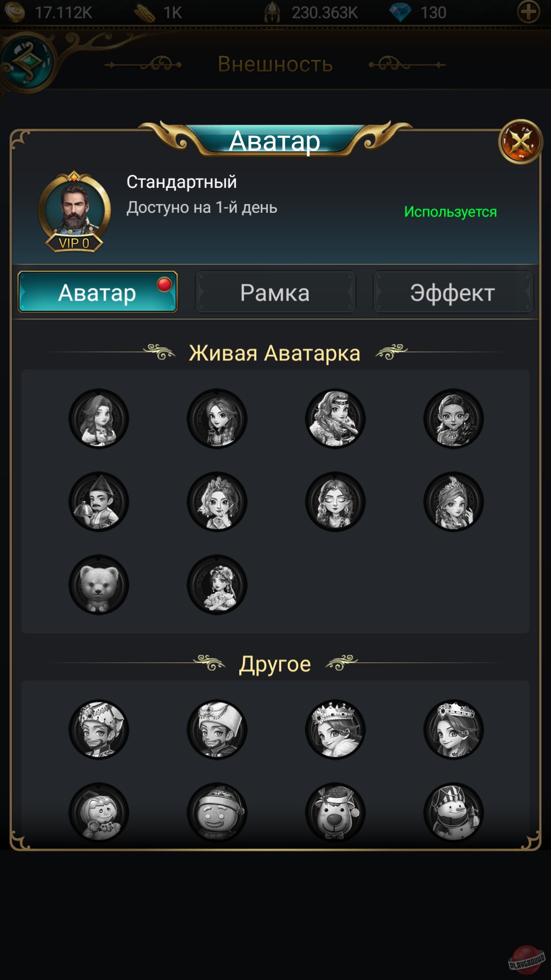Viewport: 551px width, 980px height.
Task: Pick the reindeer avatar in Другое
Action: pyautogui.click(x=335, y=812)
